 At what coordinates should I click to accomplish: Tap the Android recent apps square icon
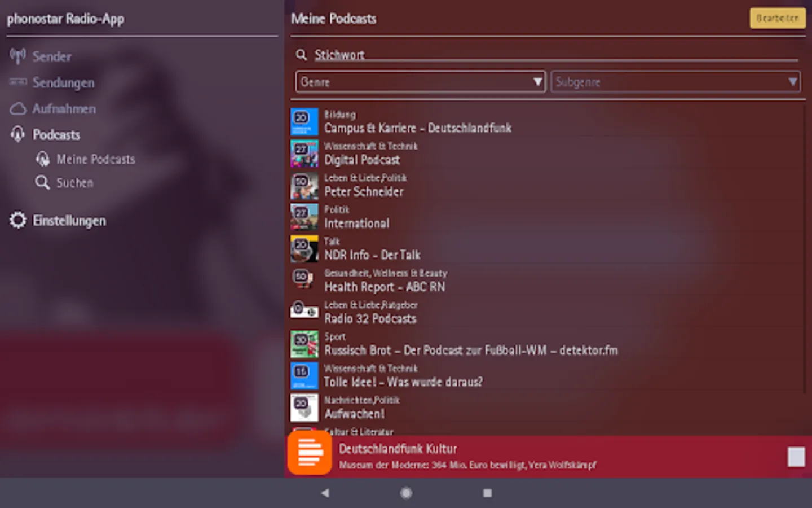click(x=487, y=493)
